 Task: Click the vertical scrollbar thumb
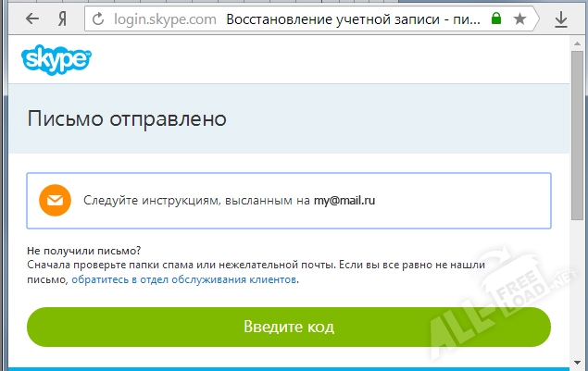577,135
